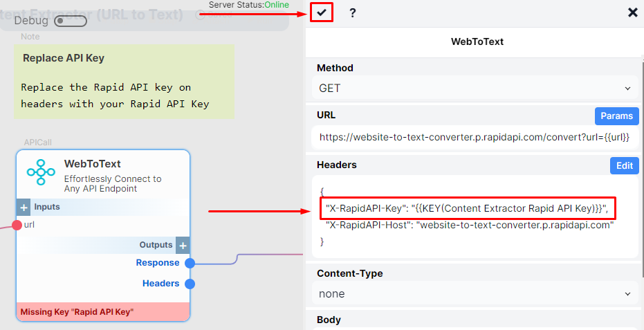
Task: Click the url input label on node
Action: point(29,225)
